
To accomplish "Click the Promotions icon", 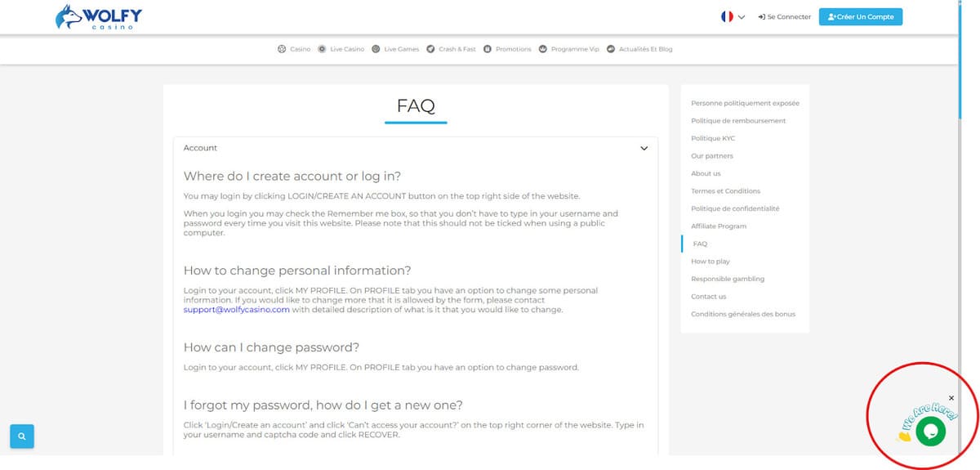I will 488,49.
